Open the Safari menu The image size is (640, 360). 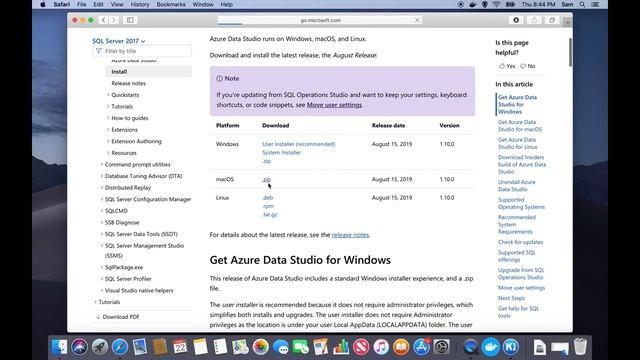[62, 4]
